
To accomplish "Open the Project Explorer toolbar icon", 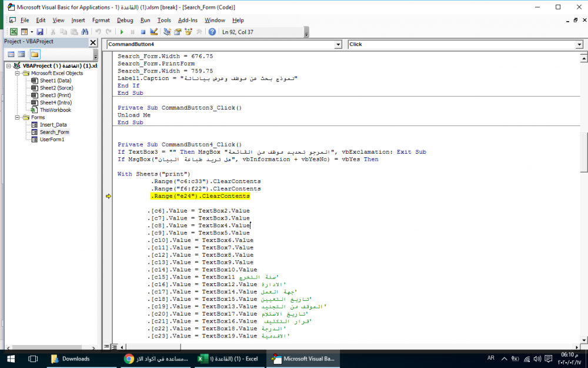I will (x=167, y=32).
